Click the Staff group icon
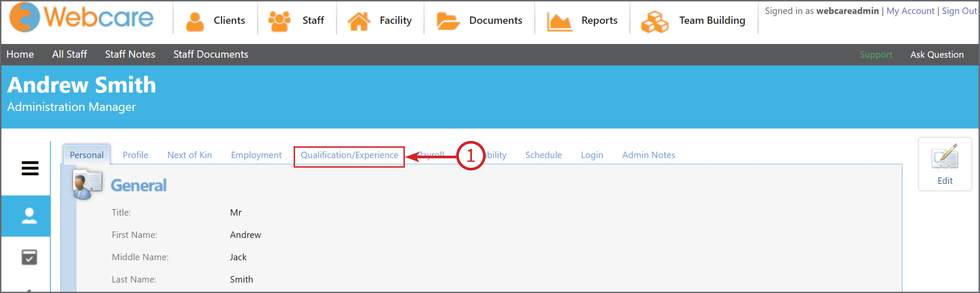Image resolution: width=980 pixels, height=293 pixels. [279, 21]
